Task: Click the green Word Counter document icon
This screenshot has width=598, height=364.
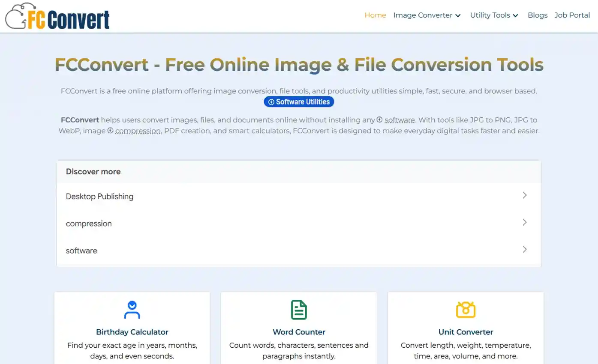Action: click(x=299, y=309)
